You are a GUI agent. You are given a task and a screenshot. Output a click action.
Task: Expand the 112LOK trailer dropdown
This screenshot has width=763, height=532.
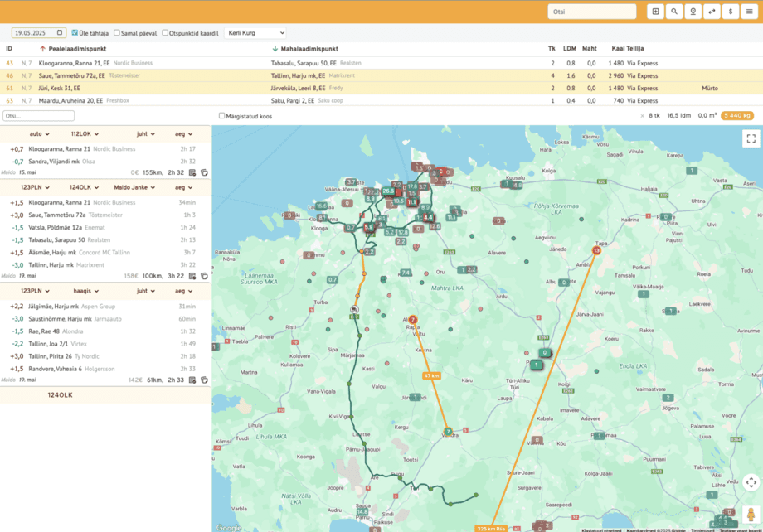(x=85, y=133)
